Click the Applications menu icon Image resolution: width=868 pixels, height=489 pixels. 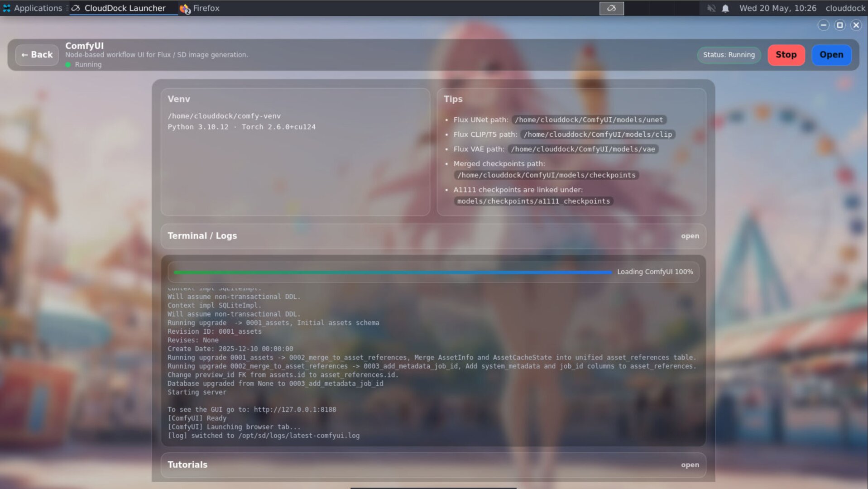tap(6, 8)
